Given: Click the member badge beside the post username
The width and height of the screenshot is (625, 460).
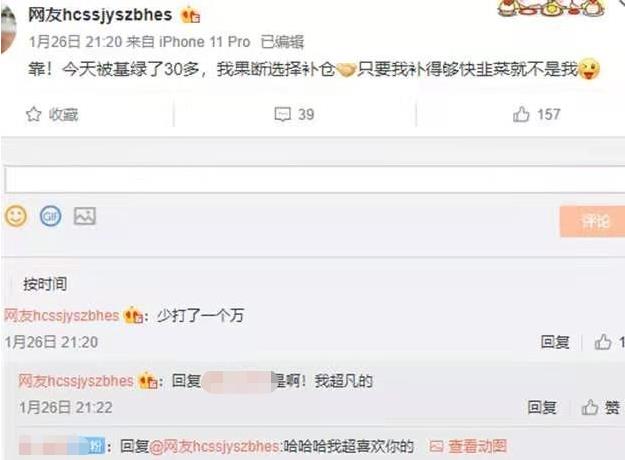Looking at the screenshot, I should 191,16.
